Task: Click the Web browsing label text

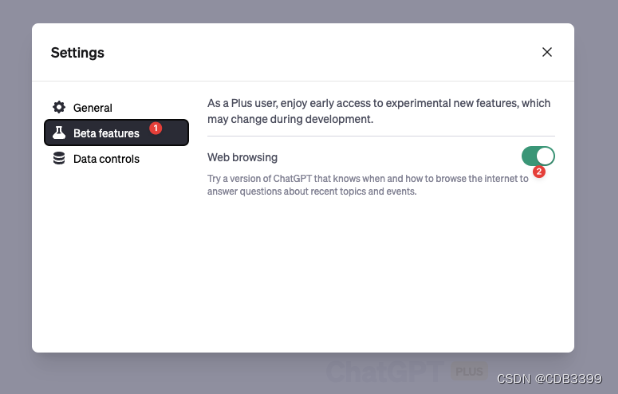Action: [x=242, y=157]
